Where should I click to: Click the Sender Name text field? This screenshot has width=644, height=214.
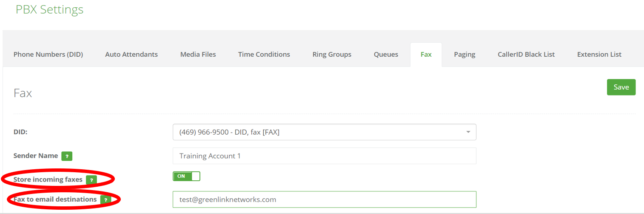pos(325,156)
